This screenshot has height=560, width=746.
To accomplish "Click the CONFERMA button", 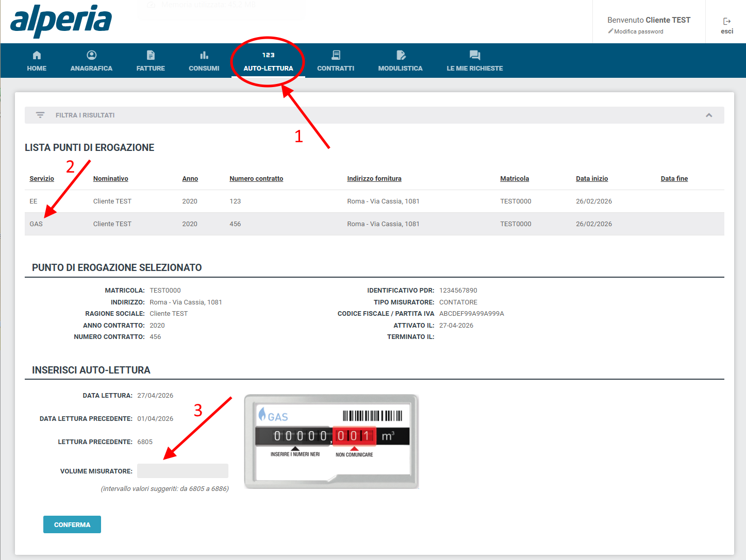I will 72,524.
